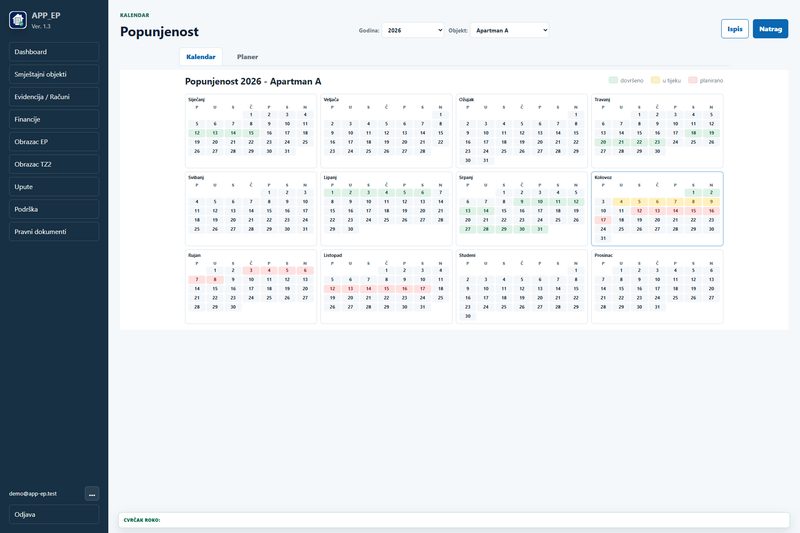
Task: Select the Ožujak month title
Action: (466, 99)
